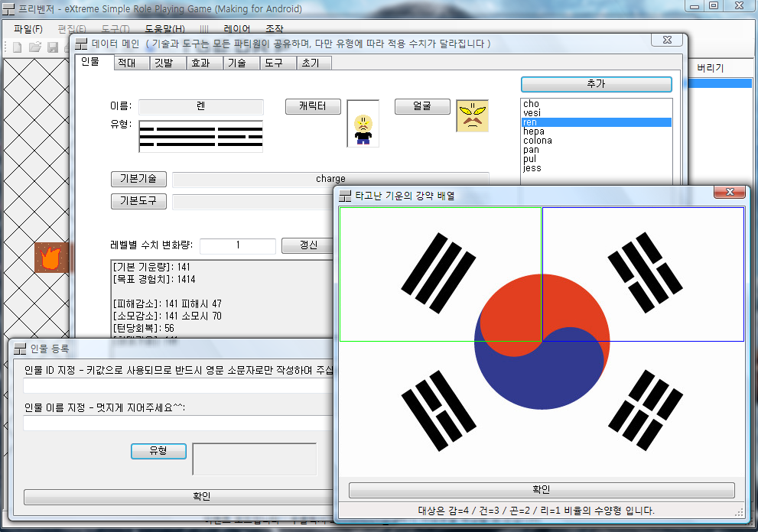This screenshot has height=532, width=758.
Task: Select vesi in the character list
Action: [597, 113]
